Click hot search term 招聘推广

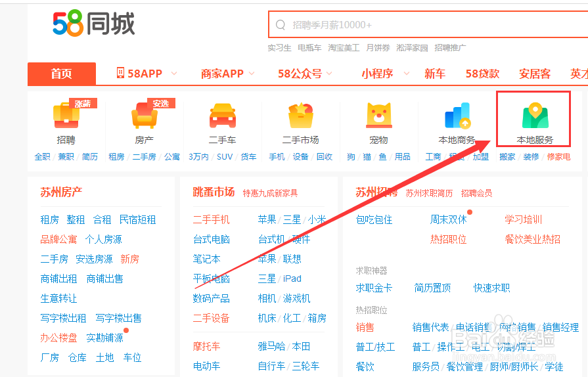450,48
